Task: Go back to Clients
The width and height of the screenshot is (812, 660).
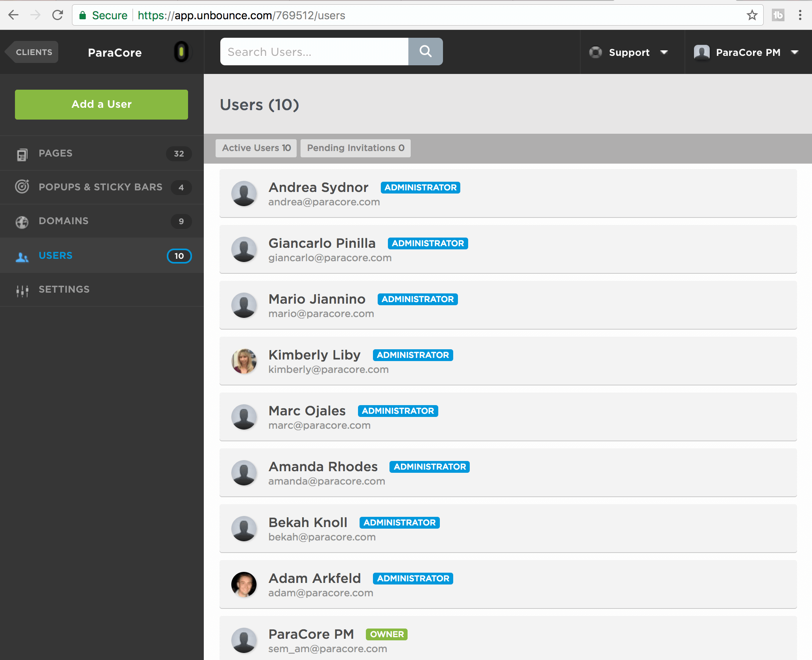Action: (31, 52)
